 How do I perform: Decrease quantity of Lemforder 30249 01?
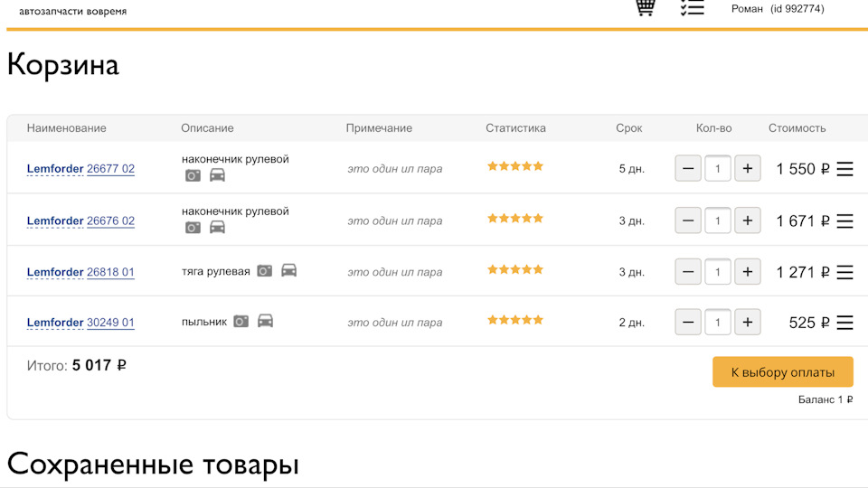coord(688,322)
